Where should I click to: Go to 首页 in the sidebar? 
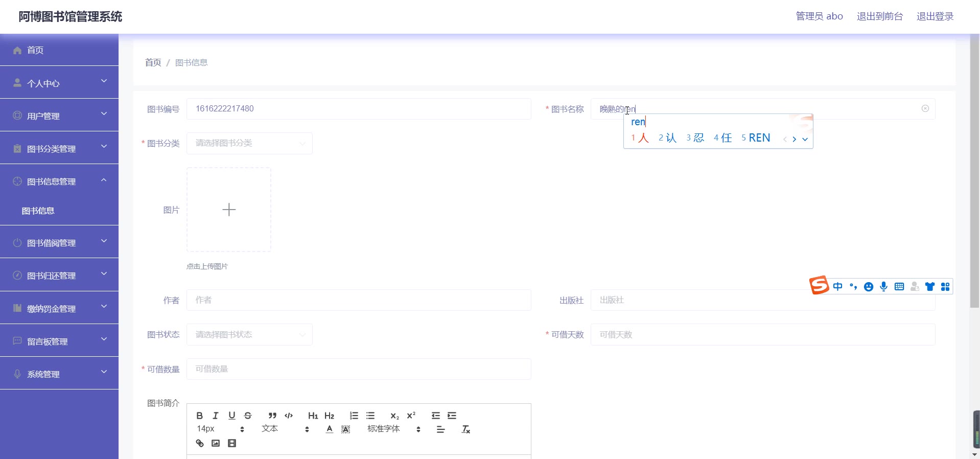point(59,50)
